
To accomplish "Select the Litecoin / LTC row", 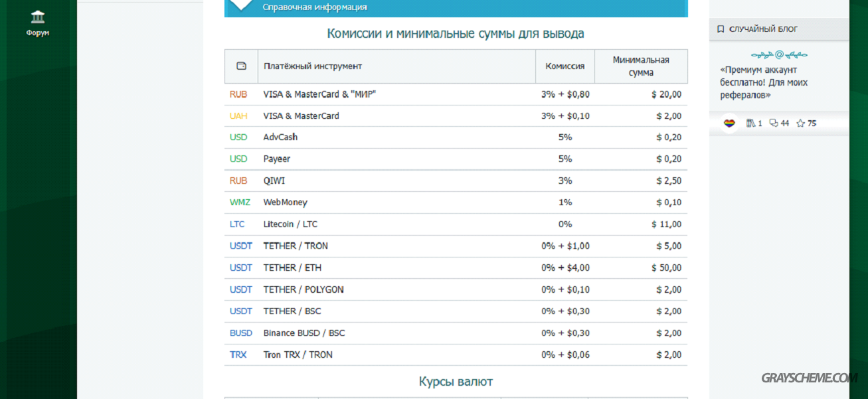I will tap(456, 224).
